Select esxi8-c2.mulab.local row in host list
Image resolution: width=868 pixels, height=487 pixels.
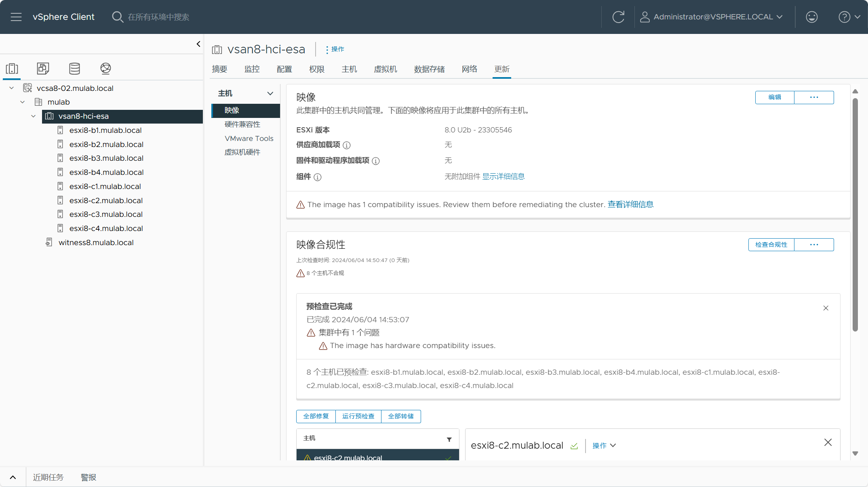tap(378, 456)
